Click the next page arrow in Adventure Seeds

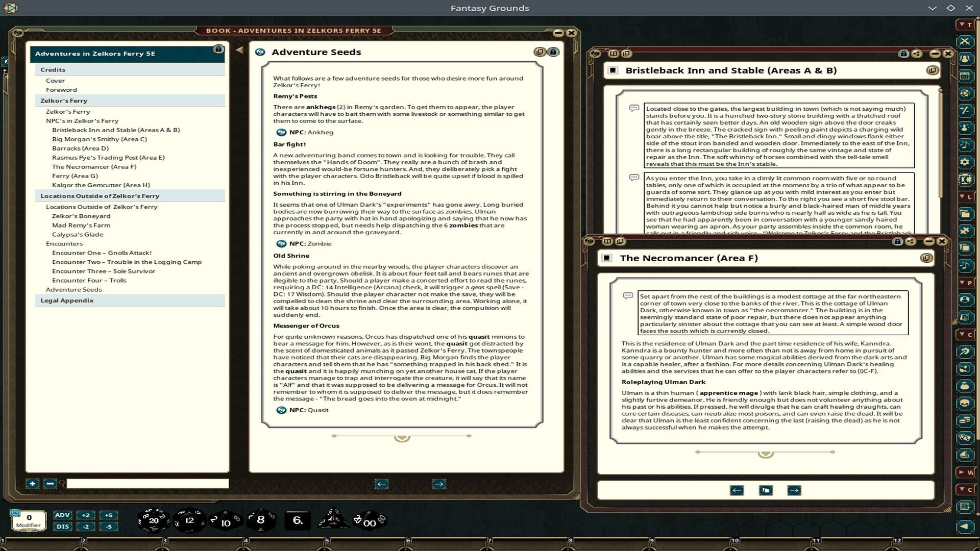point(438,484)
